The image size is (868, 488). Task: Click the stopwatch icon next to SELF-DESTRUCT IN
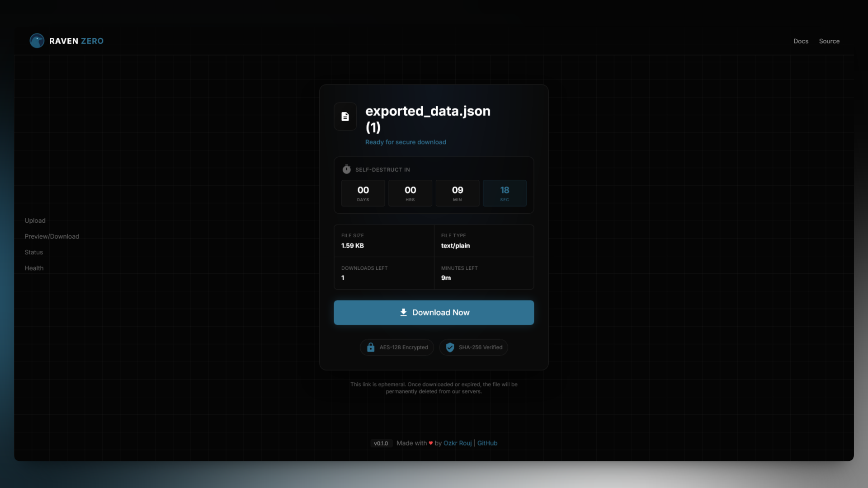346,169
